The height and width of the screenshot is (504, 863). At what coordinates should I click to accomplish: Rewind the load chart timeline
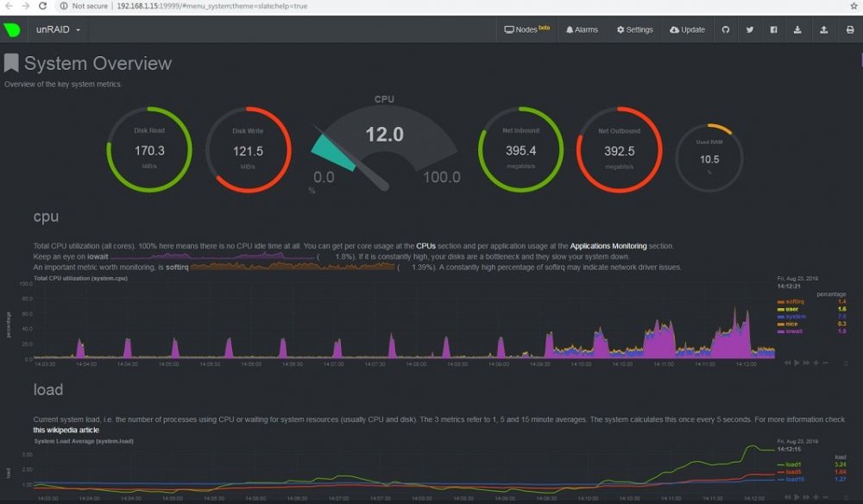(x=787, y=497)
